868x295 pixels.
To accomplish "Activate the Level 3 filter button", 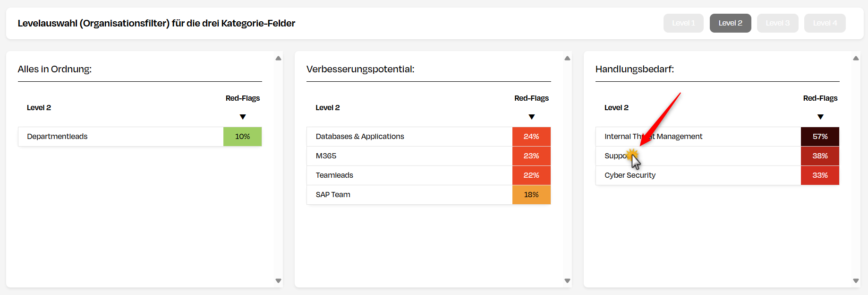I will pos(777,23).
